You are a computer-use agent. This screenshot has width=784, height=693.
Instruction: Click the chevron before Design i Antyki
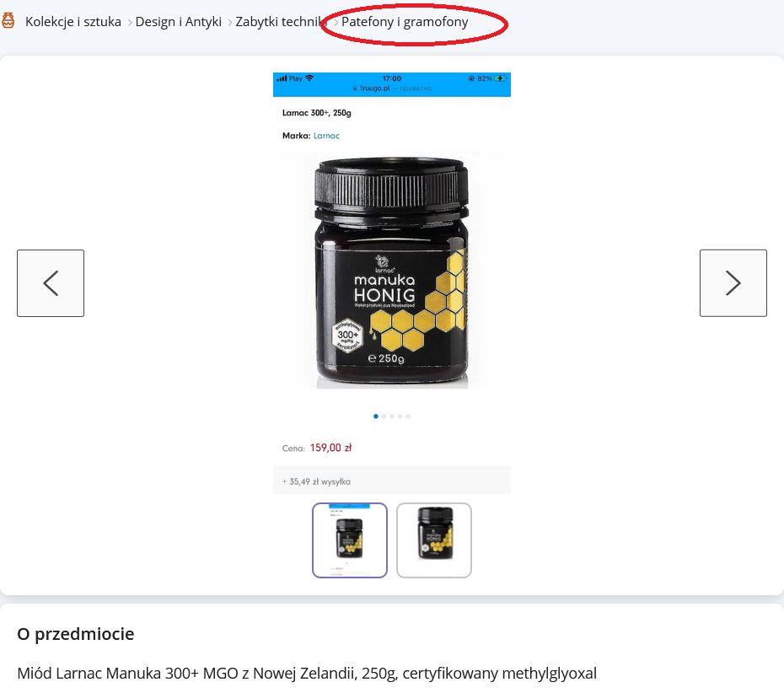pyautogui.click(x=130, y=23)
